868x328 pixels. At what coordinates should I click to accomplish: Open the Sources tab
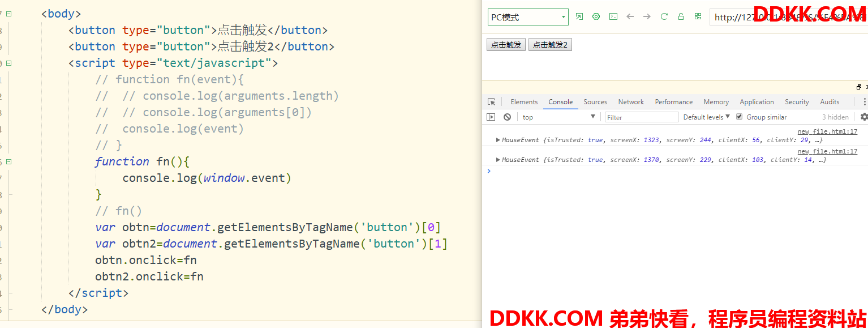(x=595, y=102)
